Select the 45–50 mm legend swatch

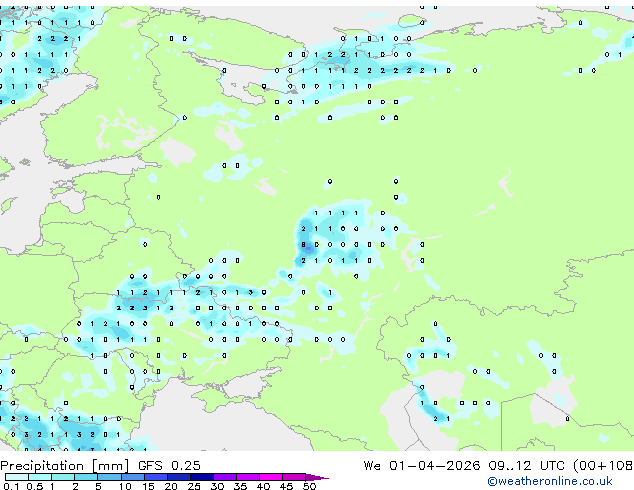point(294,477)
